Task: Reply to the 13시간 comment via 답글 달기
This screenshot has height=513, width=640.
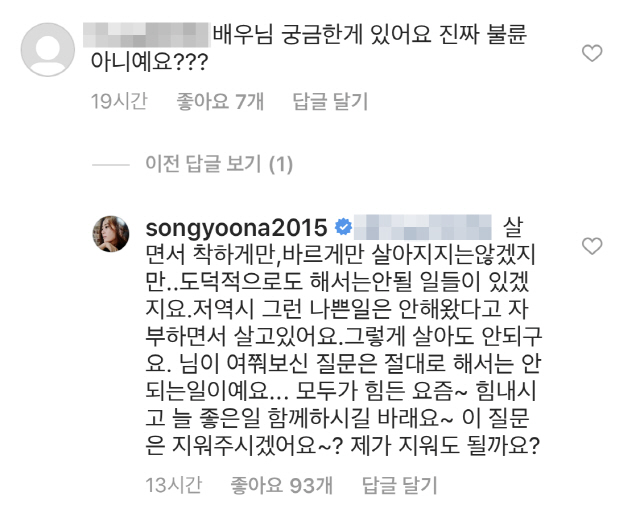Action: (400, 485)
